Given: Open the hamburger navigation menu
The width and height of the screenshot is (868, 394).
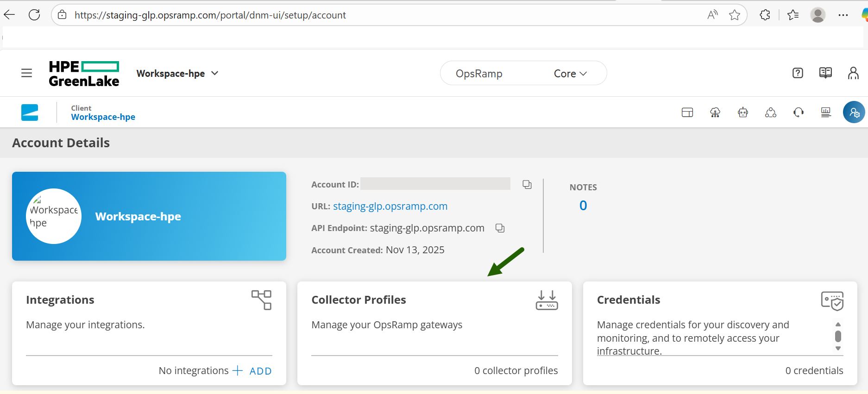Looking at the screenshot, I should pos(26,73).
